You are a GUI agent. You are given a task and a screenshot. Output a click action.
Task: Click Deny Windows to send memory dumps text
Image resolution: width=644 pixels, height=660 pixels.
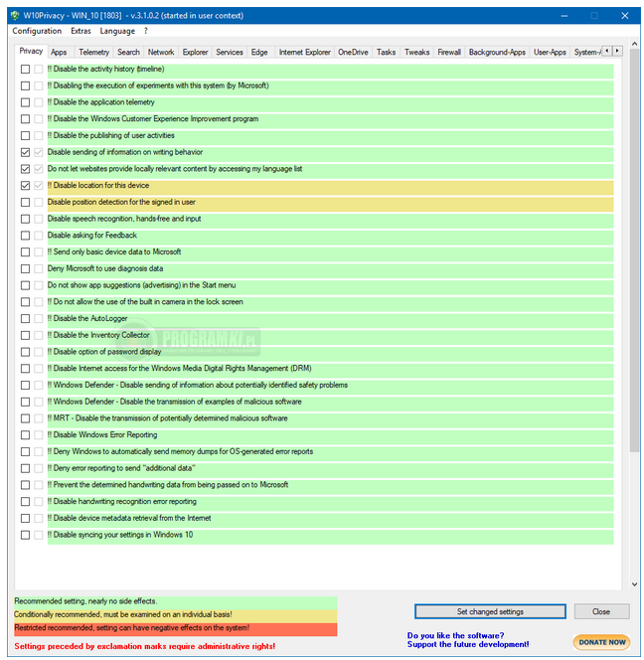coord(181,451)
